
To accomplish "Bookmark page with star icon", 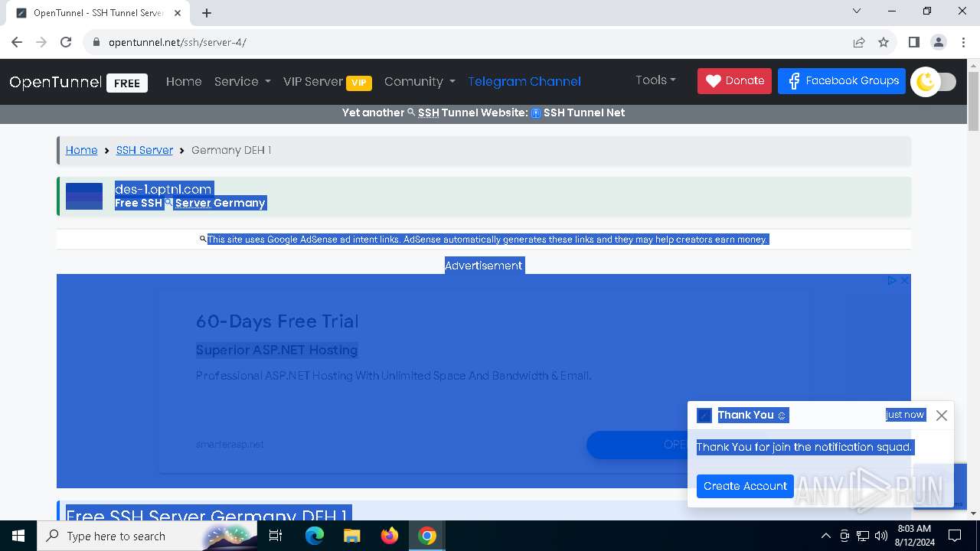I will click(x=884, y=42).
